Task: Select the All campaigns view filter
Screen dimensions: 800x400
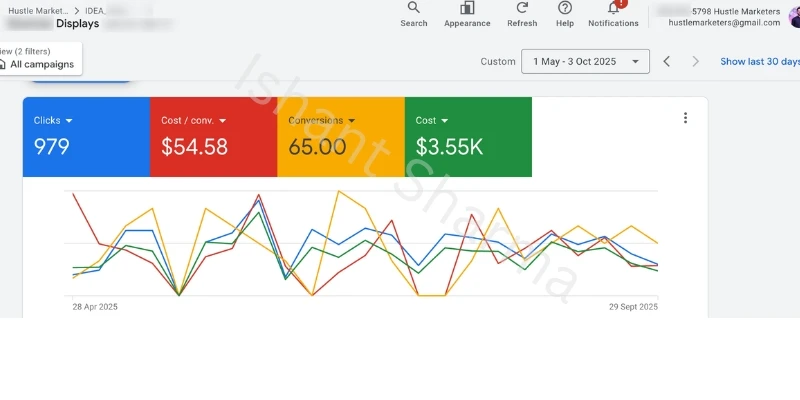Action: click(41, 64)
